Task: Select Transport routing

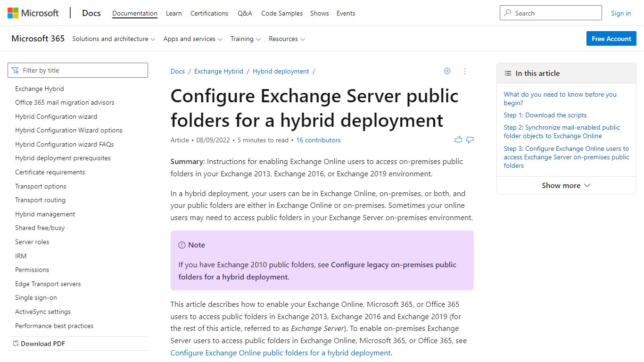Action: 40,200
